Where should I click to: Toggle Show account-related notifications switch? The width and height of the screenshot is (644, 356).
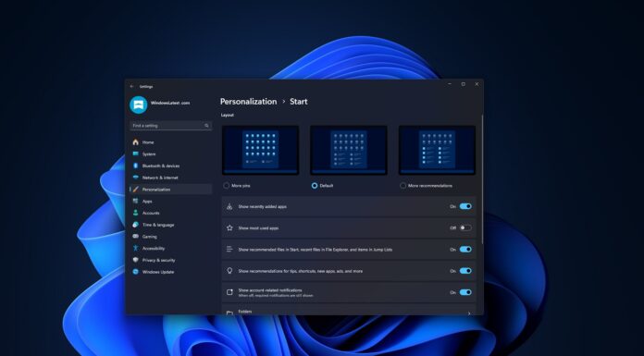click(x=465, y=292)
